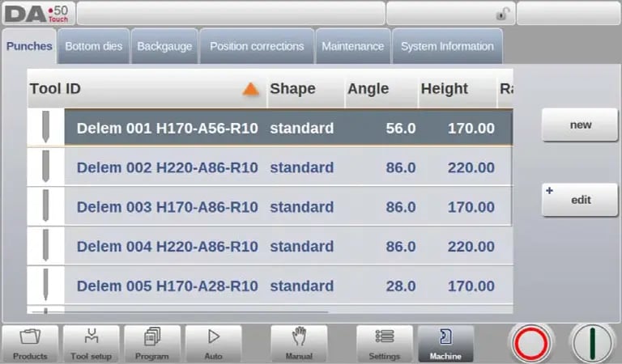Click the padlock icon in top bar

pyautogui.click(x=502, y=14)
